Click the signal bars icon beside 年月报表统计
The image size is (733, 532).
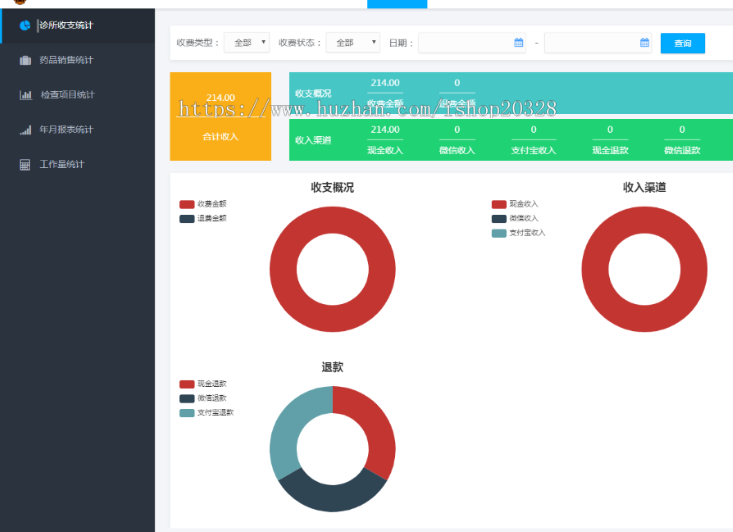(x=25, y=130)
